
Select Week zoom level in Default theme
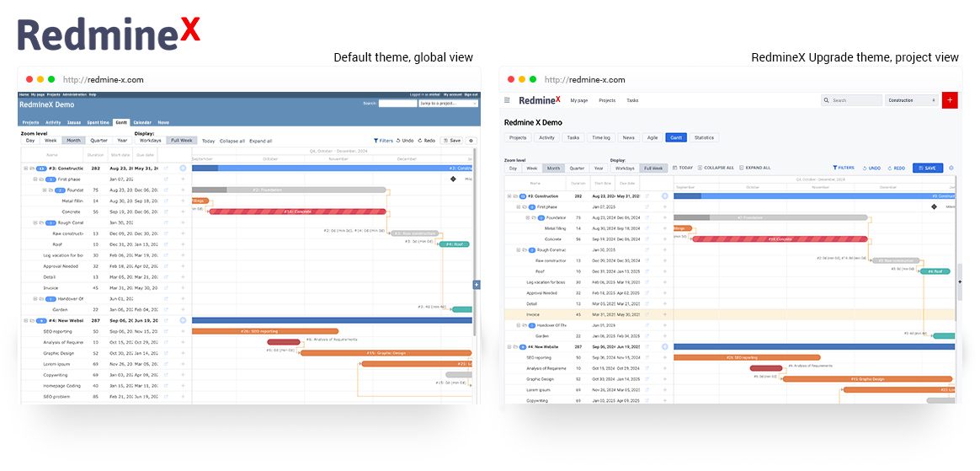[51, 141]
